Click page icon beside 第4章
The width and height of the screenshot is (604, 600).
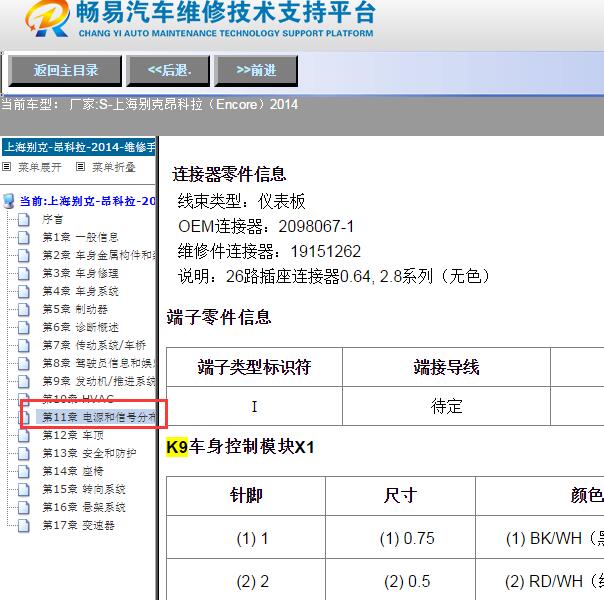click(24, 291)
